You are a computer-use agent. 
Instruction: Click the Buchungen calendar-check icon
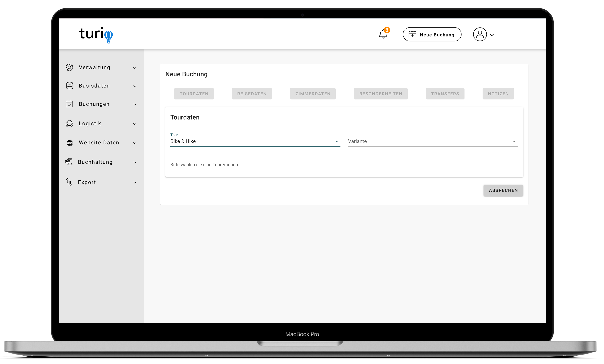click(69, 104)
